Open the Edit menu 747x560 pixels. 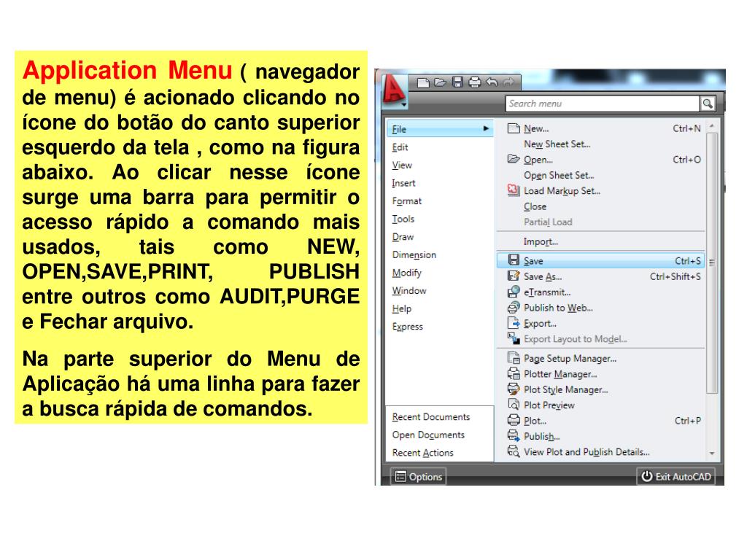coord(400,147)
